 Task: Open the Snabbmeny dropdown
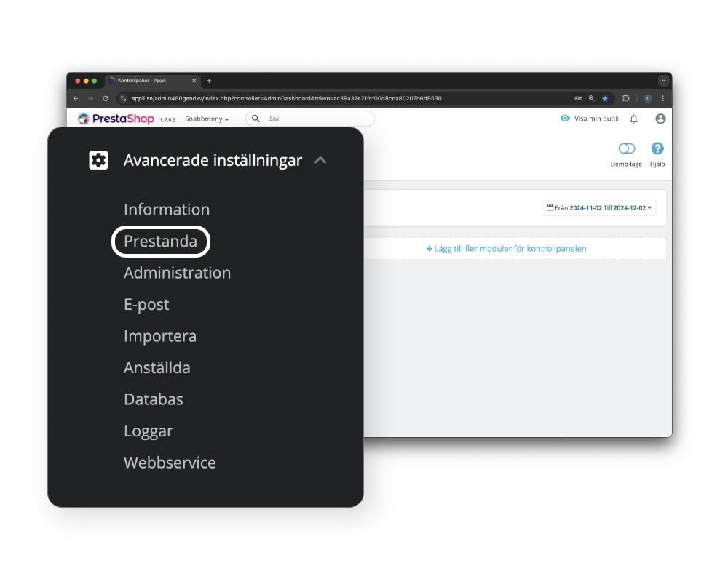(x=207, y=119)
